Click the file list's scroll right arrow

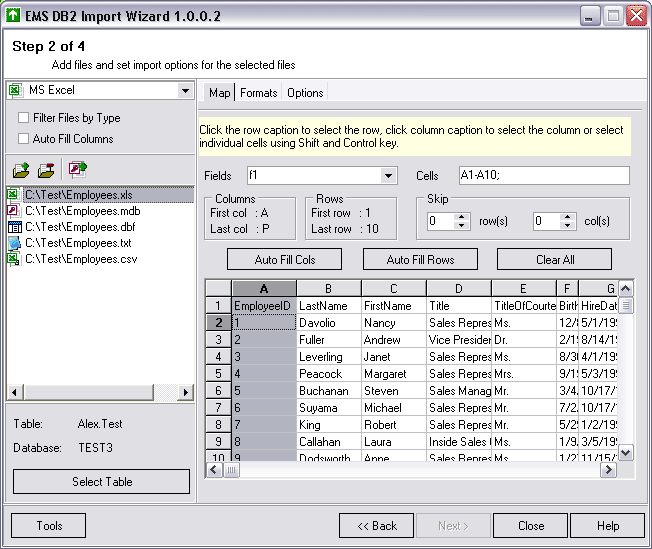click(x=185, y=392)
